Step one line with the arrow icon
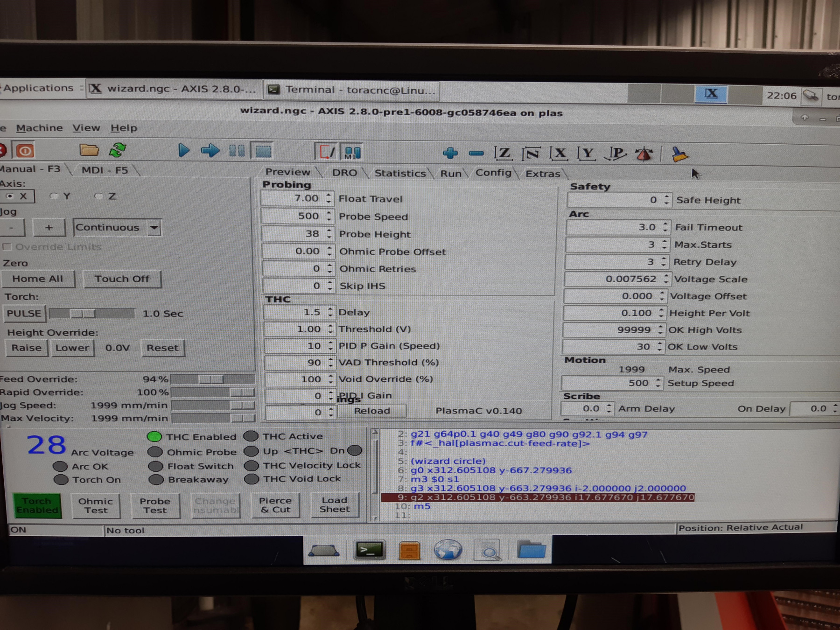Screen dimensions: 840x630 [210, 151]
